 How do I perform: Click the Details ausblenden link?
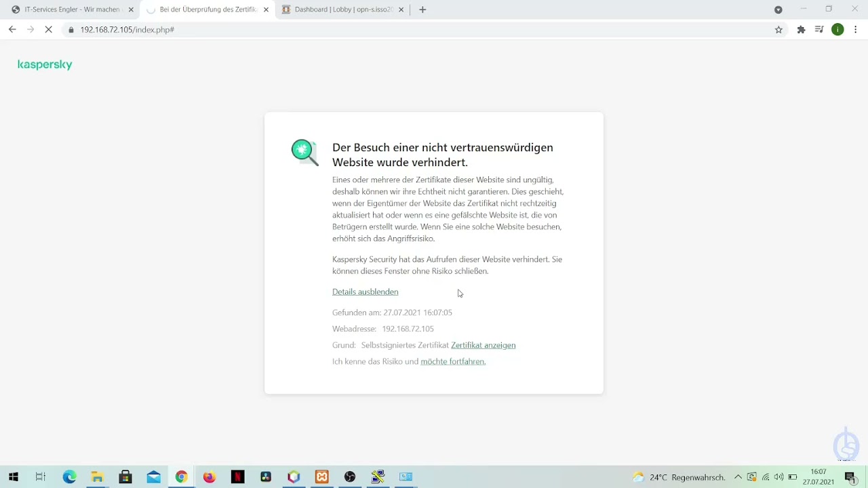365,292
